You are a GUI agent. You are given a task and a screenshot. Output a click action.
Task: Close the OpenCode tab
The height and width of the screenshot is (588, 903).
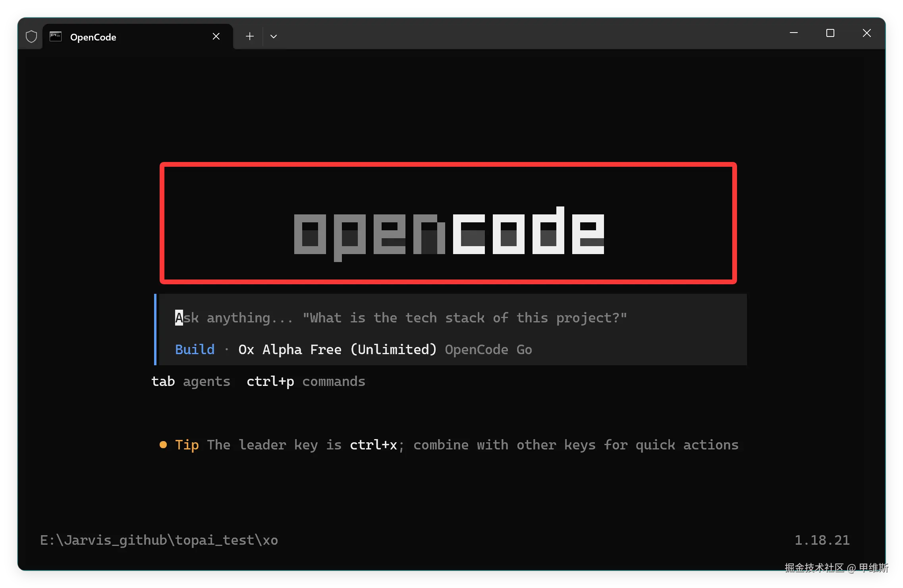click(x=216, y=37)
